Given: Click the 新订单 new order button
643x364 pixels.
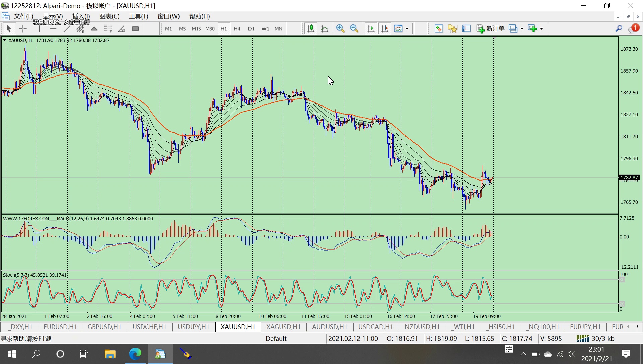Looking at the screenshot, I should pos(491,29).
